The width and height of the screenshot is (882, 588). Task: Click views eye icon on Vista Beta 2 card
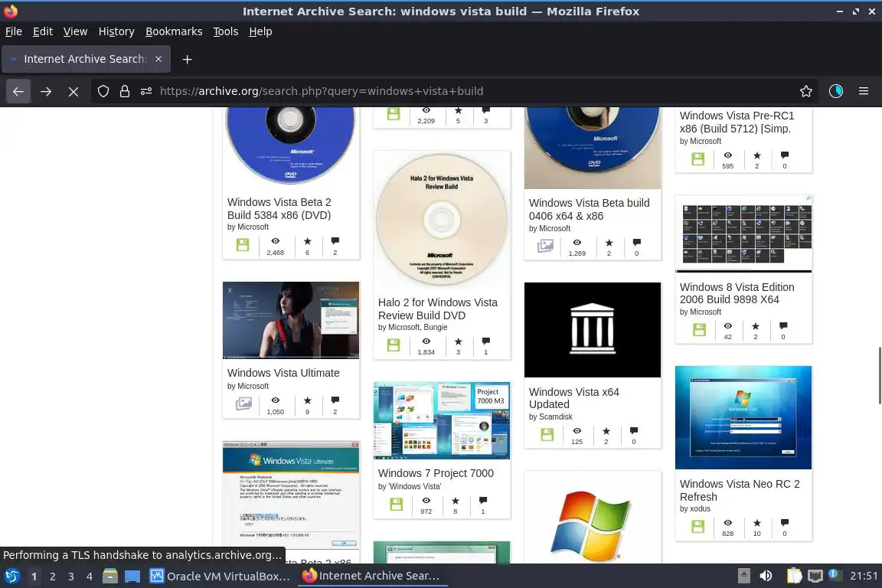[x=275, y=241]
